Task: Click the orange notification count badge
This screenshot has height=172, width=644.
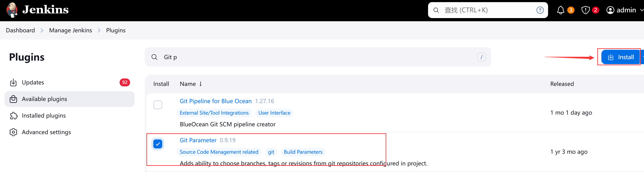Action: 570,10
